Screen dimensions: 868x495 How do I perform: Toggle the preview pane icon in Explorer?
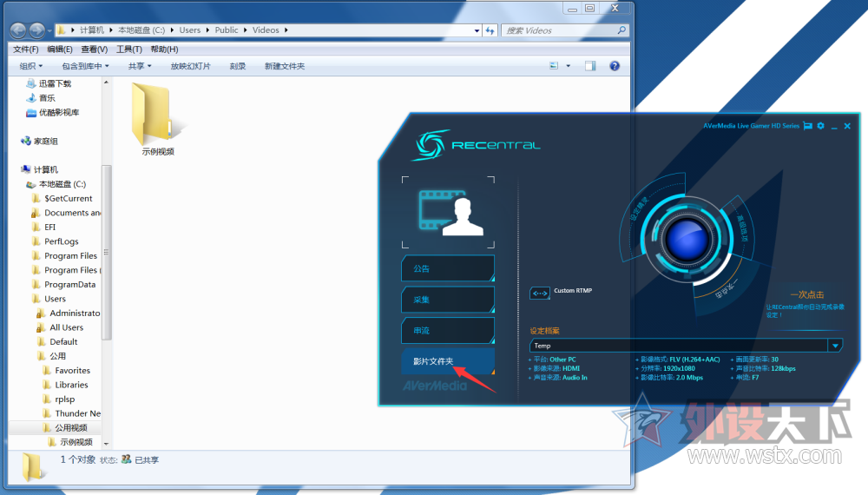[x=590, y=66]
